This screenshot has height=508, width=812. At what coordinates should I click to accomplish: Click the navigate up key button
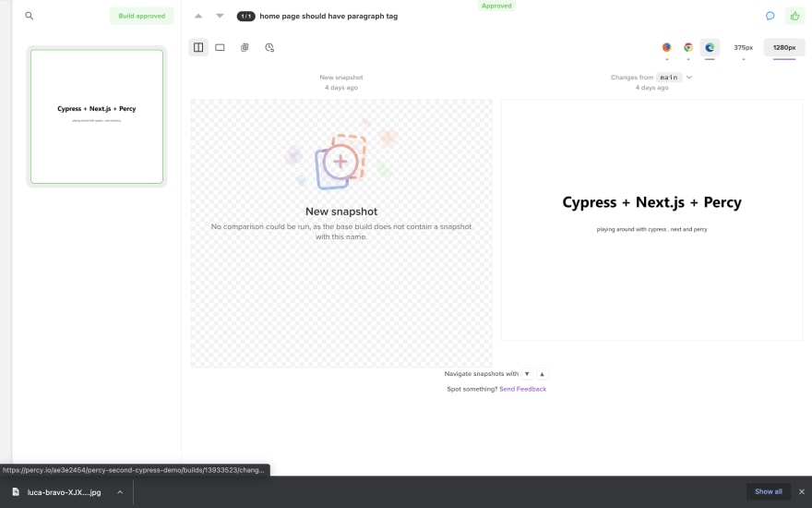543,374
